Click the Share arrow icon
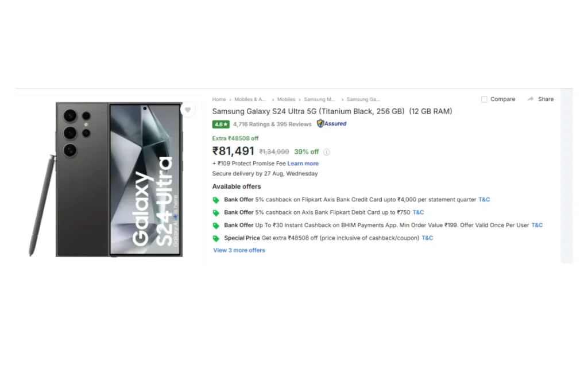The height and width of the screenshot is (392, 588). pyautogui.click(x=530, y=99)
